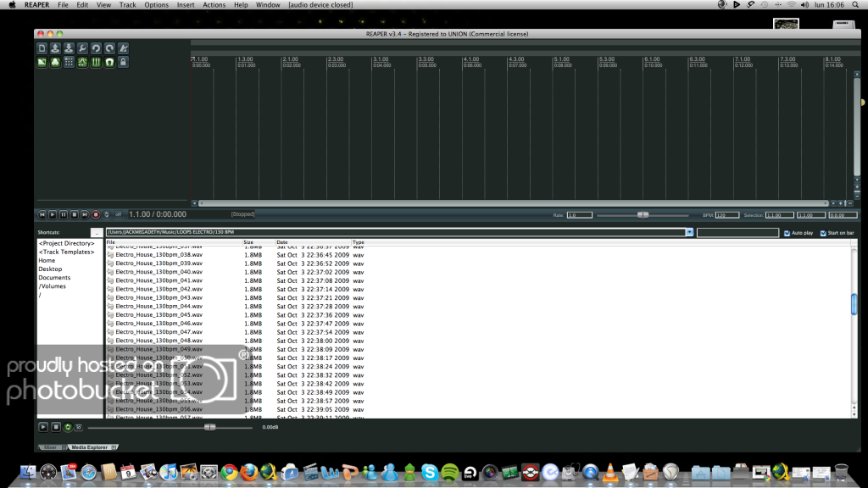The image size is (868, 488).
Task: Select Documents shortcut
Action: [54, 278]
